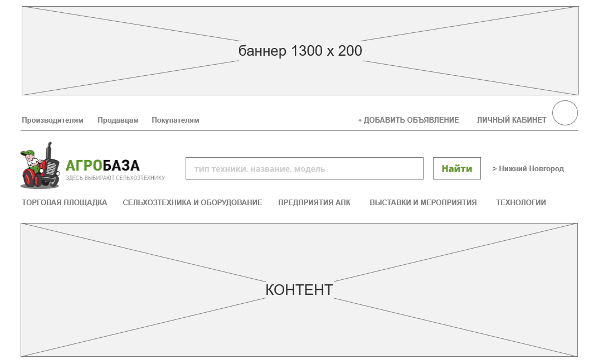Click the АГРОБАЗА logo text
The height and width of the screenshot is (364, 603).
tap(103, 166)
